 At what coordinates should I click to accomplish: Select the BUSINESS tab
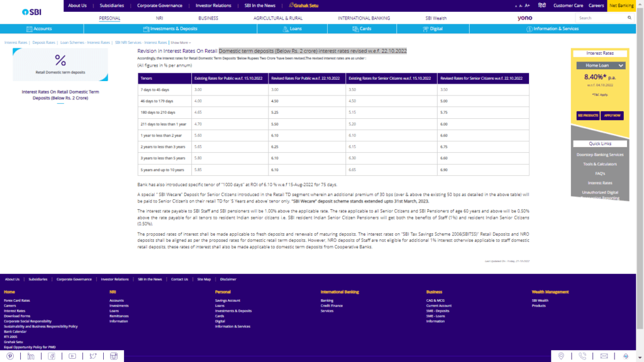[208, 18]
